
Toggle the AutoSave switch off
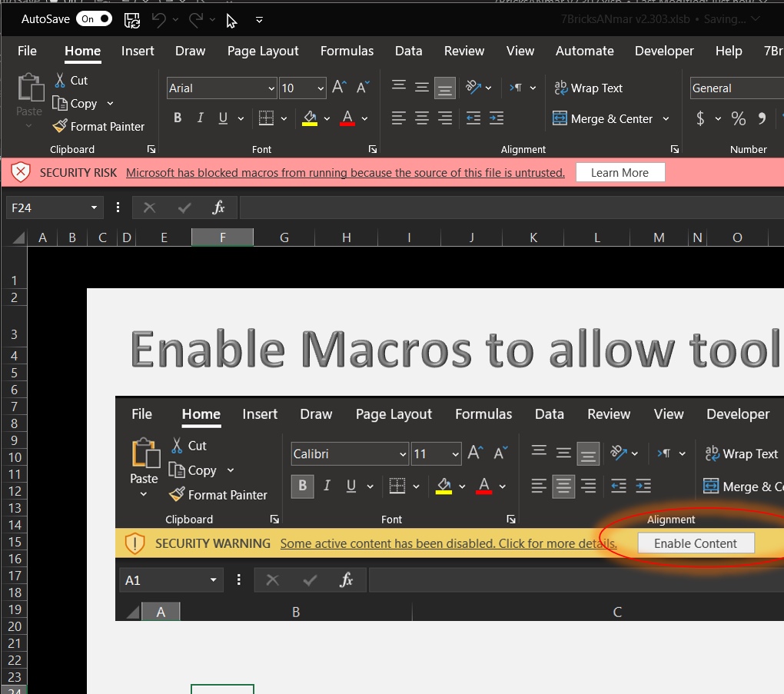(95, 19)
